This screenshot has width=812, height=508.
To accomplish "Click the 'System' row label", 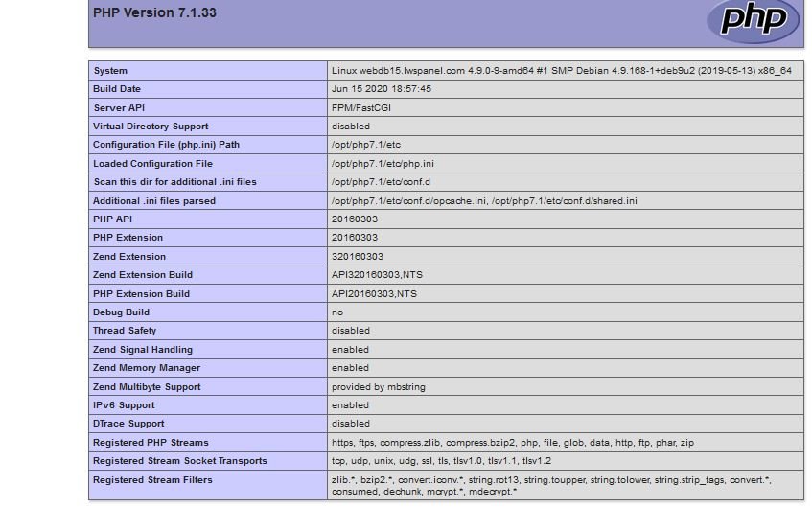I will tap(110, 70).
